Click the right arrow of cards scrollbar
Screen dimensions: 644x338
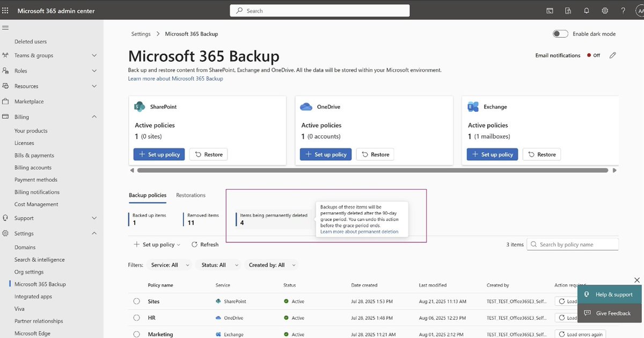click(x=615, y=170)
